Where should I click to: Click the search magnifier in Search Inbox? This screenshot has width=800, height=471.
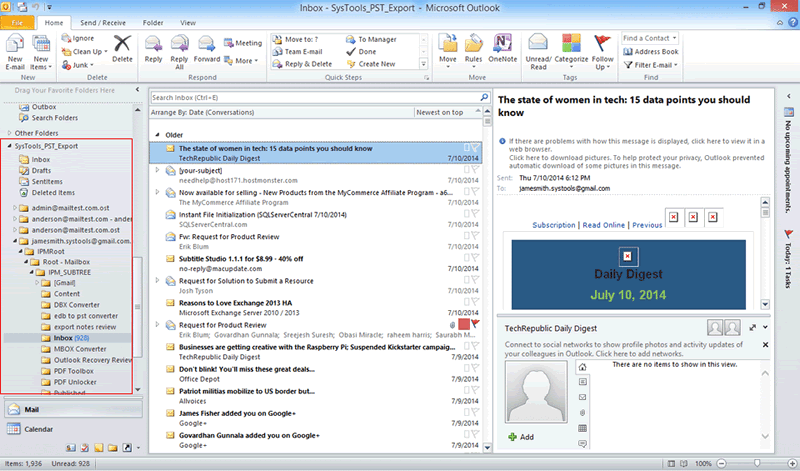click(x=484, y=97)
